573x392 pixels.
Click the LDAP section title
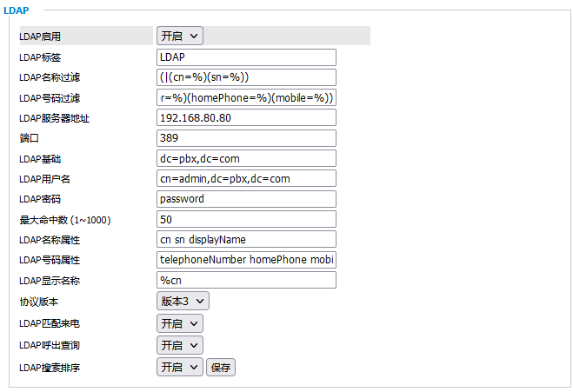click(x=16, y=10)
